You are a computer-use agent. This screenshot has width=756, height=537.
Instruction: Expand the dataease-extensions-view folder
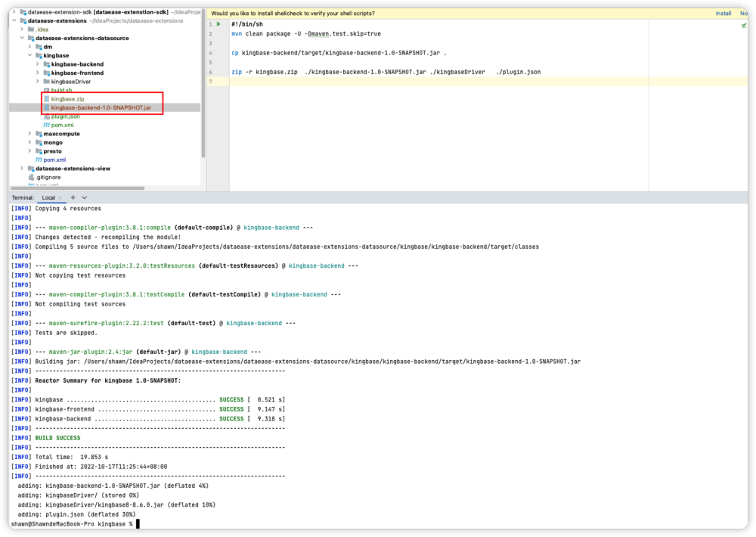(x=22, y=169)
